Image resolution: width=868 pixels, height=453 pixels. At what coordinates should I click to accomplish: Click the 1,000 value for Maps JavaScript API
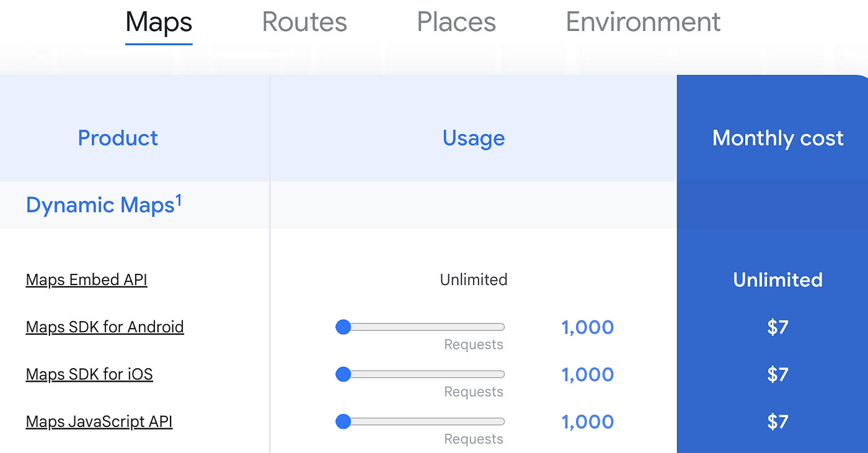[588, 421]
